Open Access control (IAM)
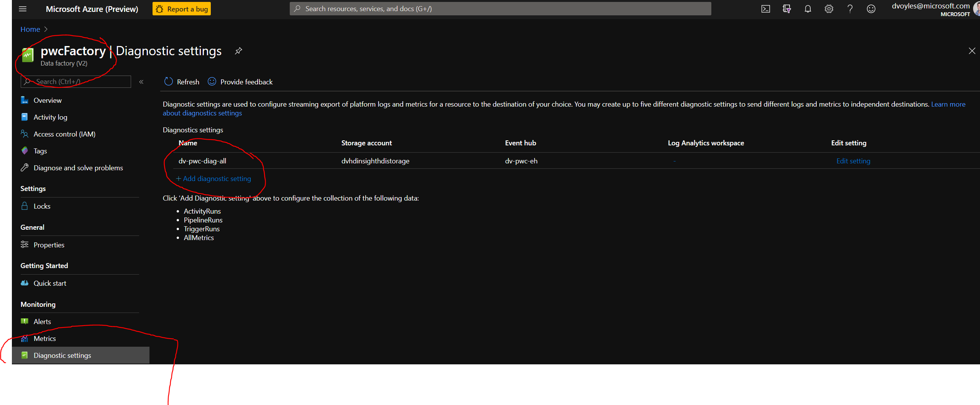Screen dimensions: 980x405 [64, 134]
